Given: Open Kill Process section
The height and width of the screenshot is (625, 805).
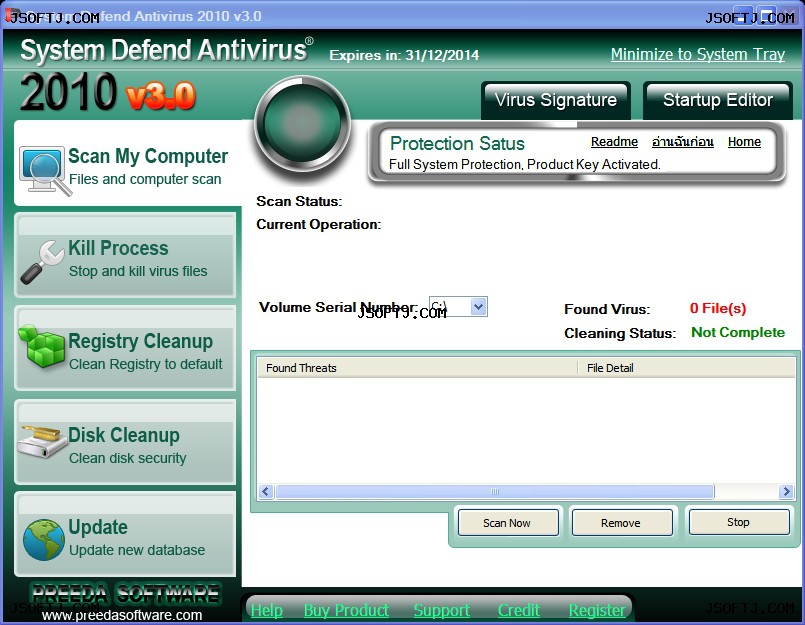Looking at the screenshot, I should tap(125, 256).
